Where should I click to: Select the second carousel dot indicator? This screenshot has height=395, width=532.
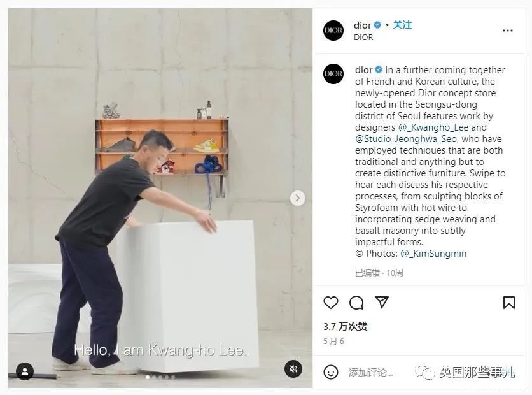click(154, 377)
